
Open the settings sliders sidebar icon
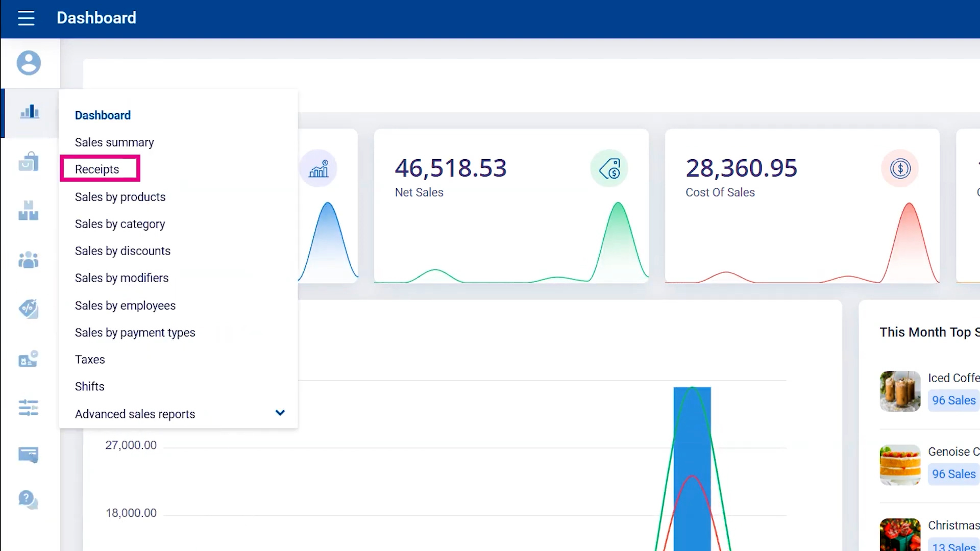(29, 408)
